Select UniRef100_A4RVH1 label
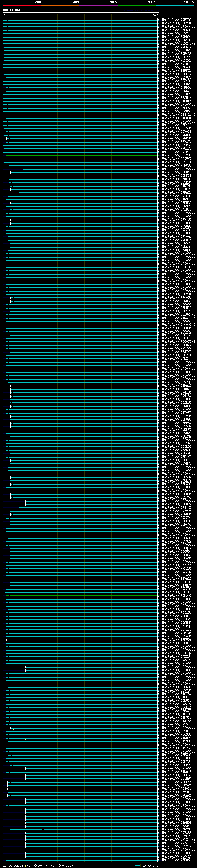This screenshot has width=197, height=868. [177, 186]
